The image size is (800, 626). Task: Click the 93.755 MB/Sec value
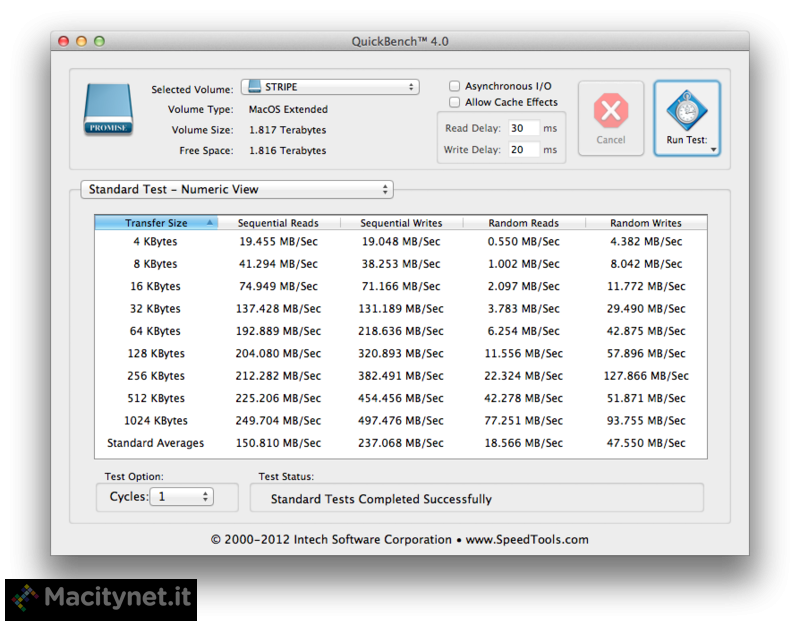(646, 421)
